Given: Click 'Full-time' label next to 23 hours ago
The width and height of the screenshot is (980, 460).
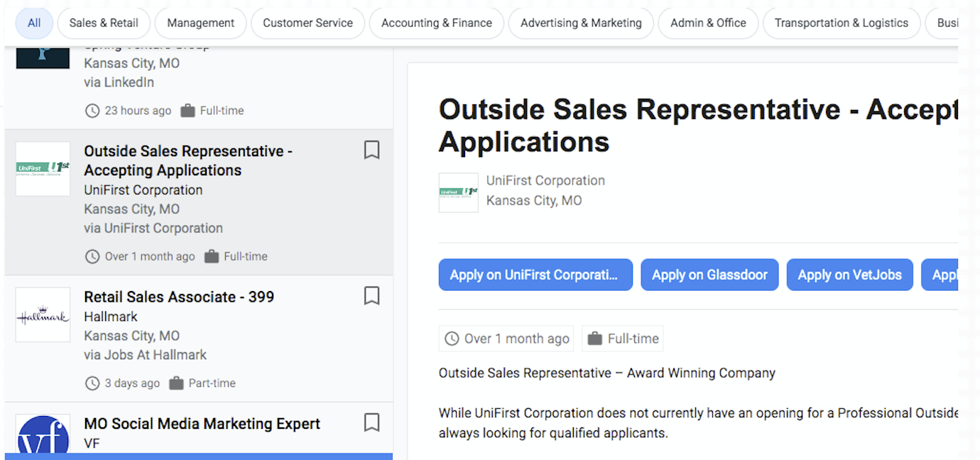Looking at the screenshot, I should click(x=222, y=111).
